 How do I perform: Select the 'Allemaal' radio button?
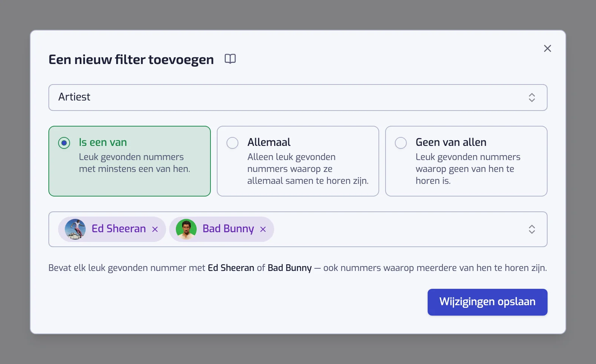tap(232, 143)
